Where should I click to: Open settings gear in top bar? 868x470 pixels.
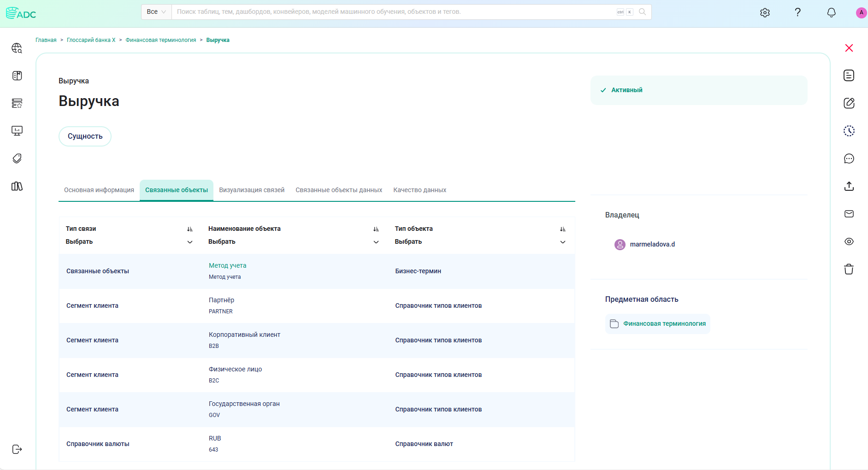765,12
